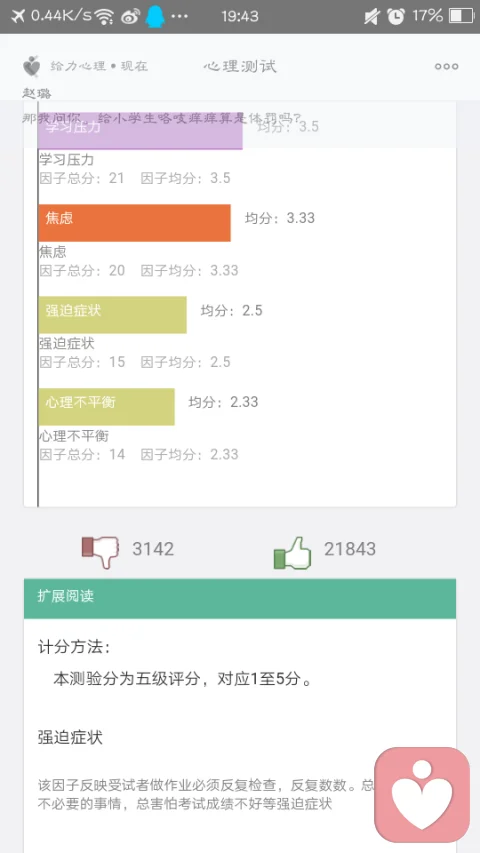Select the yellow 强迫症状 score bar
Viewport: 480px width, 853px height.
pyautogui.click(x=113, y=314)
